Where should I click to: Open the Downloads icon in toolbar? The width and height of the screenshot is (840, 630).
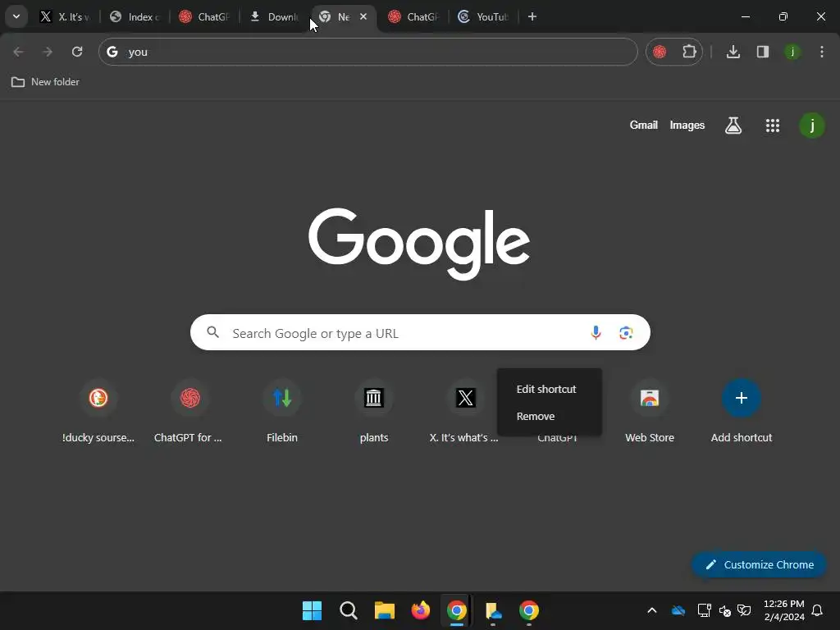(733, 52)
